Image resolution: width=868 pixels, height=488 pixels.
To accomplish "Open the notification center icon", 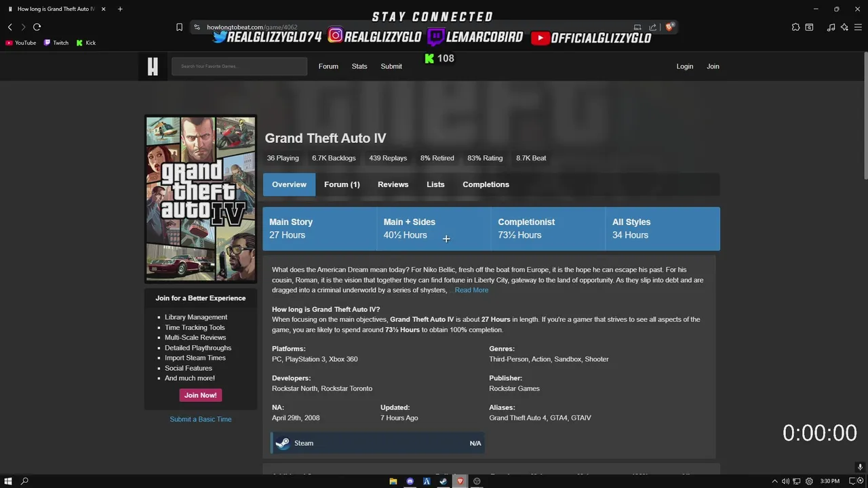I will (852, 481).
